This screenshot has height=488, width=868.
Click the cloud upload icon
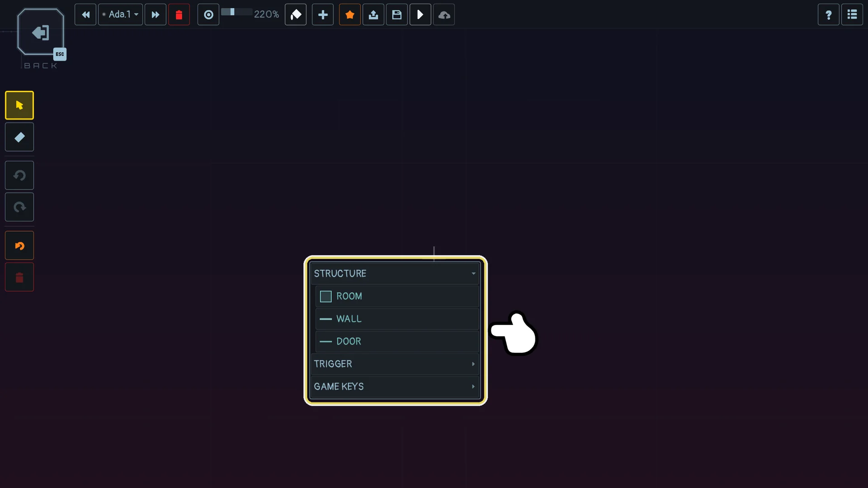point(444,14)
